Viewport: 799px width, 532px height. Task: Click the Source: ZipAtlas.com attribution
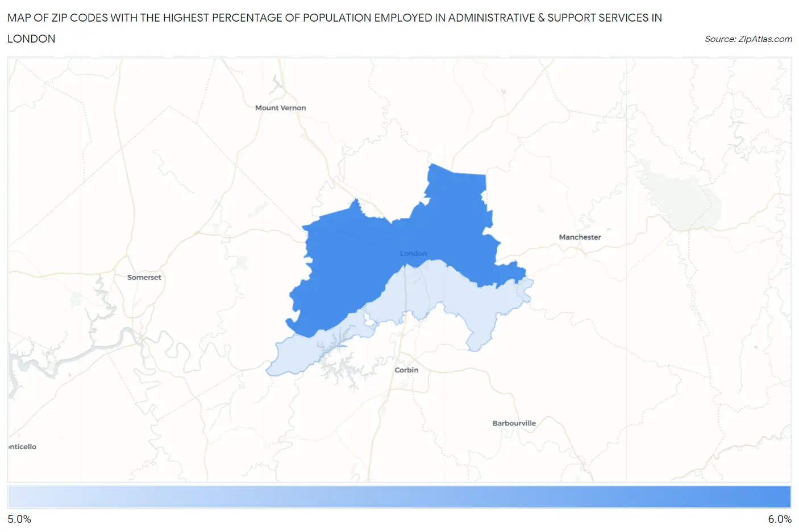click(x=748, y=39)
